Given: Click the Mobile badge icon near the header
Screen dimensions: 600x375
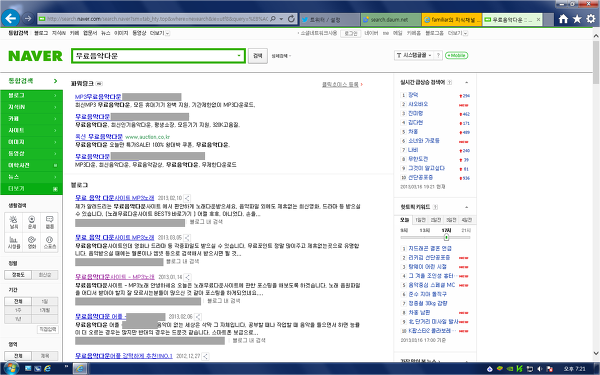Looking at the screenshot, I should tap(457, 55).
